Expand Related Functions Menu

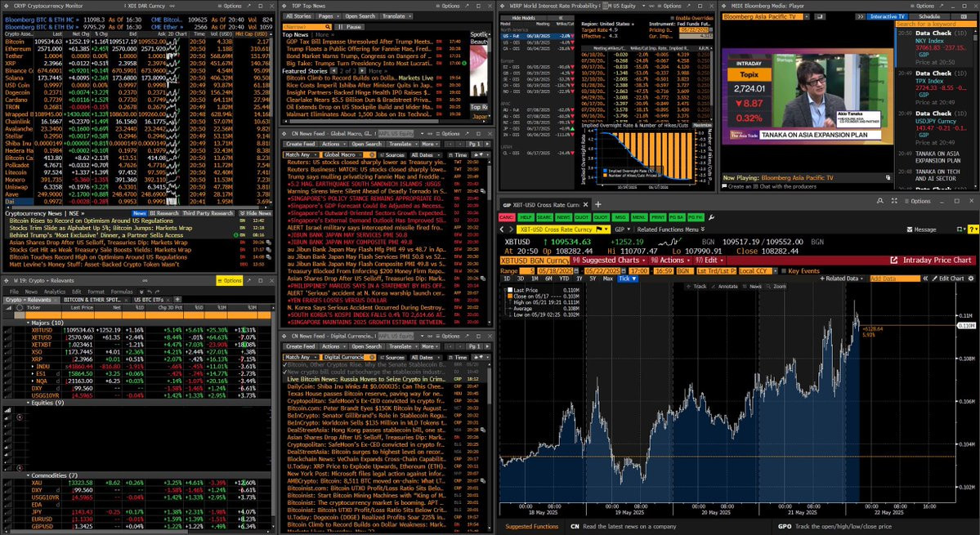pyautogui.click(x=670, y=230)
